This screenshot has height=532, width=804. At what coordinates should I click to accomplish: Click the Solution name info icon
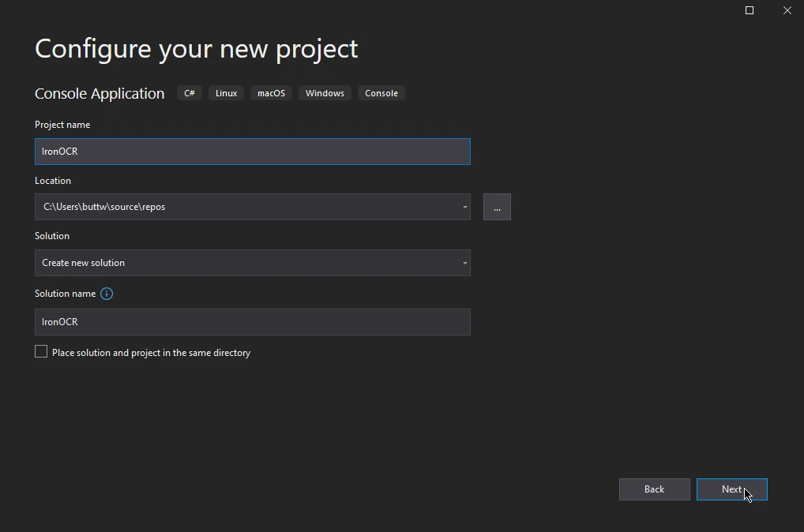pos(107,294)
